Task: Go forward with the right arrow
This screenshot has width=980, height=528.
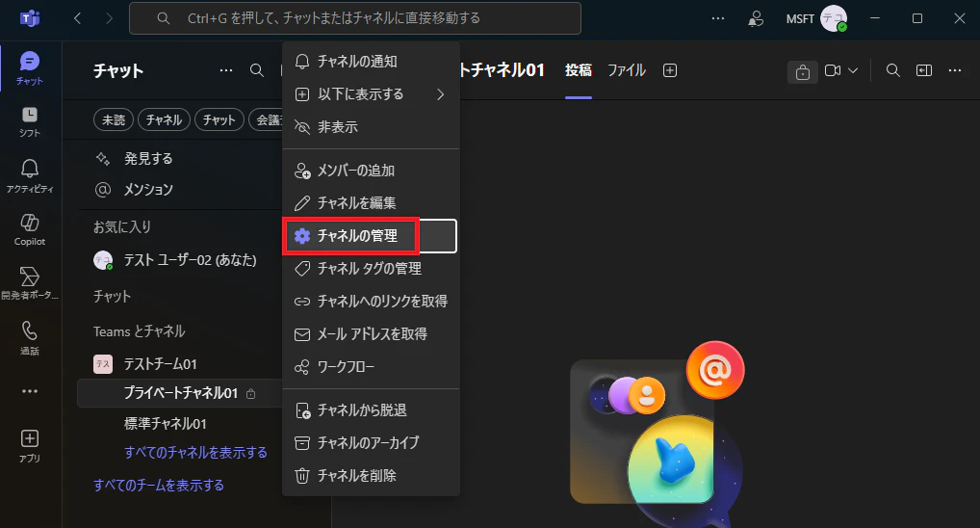Action: 109,18
